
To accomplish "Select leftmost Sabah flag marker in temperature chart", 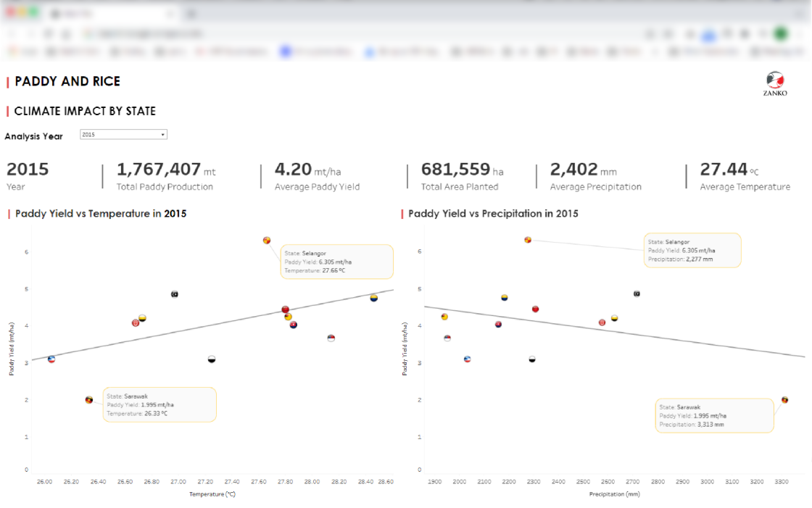I will click(51, 359).
